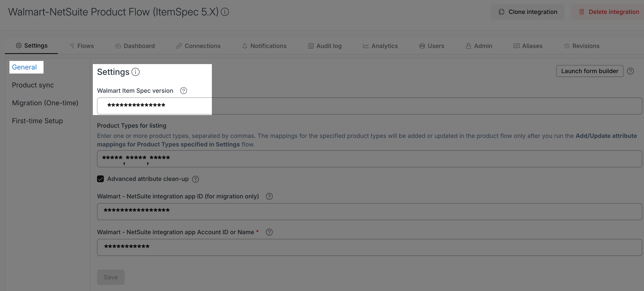
Task: Open Migration (One-time) section
Action: (x=45, y=103)
